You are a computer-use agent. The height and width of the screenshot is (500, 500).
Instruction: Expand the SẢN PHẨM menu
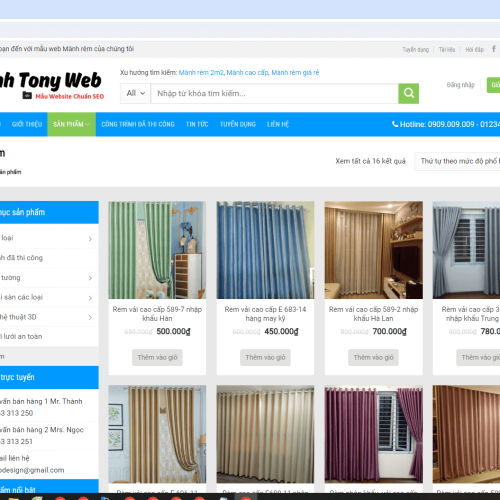pyautogui.click(x=72, y=124)
